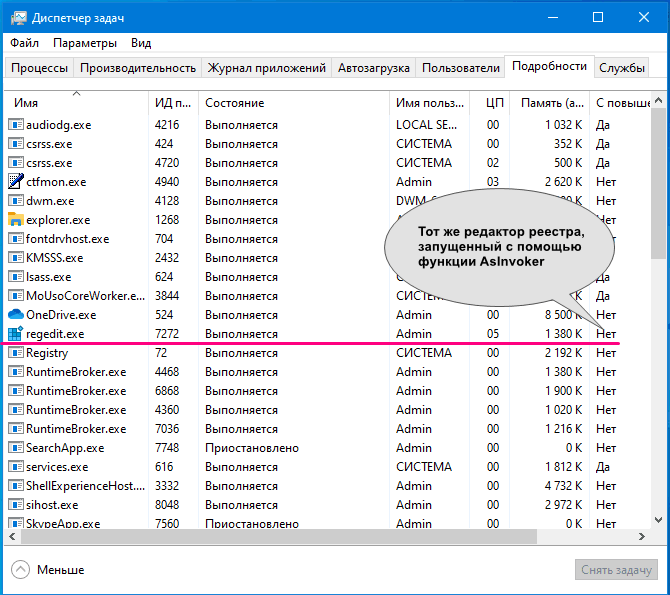
Task: Sort by the Состояние column header
Action: pyautogui.click(x=294, y=103)
